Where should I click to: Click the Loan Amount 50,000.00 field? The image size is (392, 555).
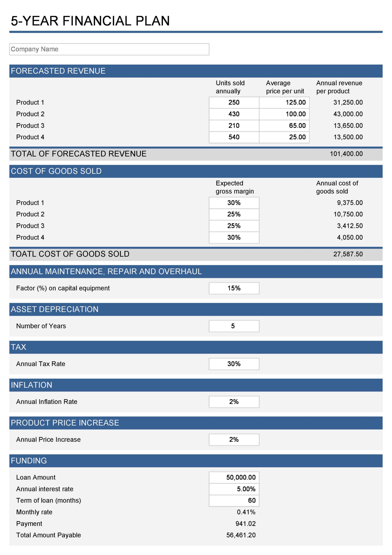[234, 477]
